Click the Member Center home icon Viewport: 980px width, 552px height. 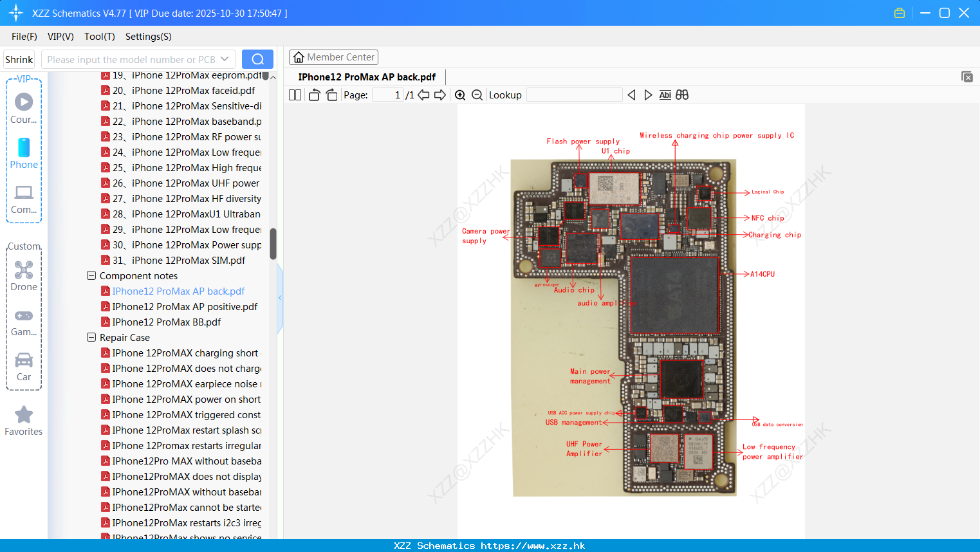pos(299,57)
